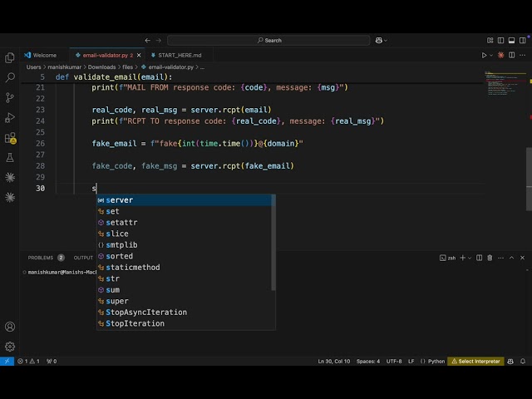532x399 pixels.
Task: Open the Extensions view
Action: pyautogui.click(x=10, y=138)
